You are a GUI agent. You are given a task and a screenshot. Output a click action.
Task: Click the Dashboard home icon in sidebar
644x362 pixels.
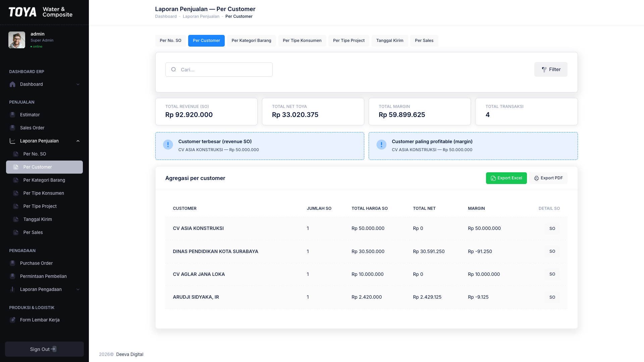coord(12,84)
